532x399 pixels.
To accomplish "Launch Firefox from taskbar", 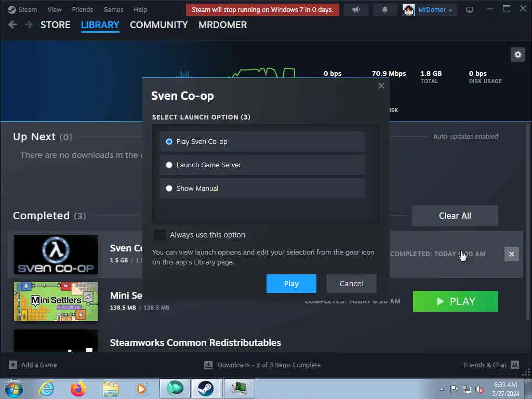I will coord(78,389).
